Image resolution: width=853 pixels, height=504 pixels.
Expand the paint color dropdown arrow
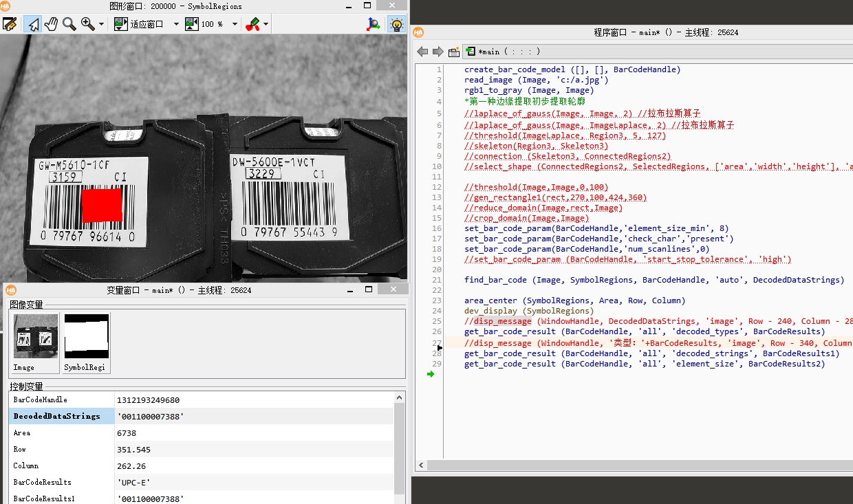[x=266, y=24]
